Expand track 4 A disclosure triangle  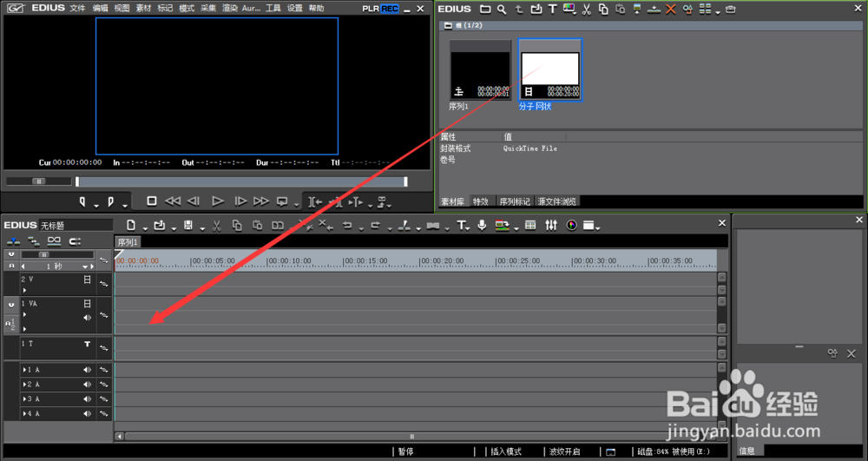24,413
